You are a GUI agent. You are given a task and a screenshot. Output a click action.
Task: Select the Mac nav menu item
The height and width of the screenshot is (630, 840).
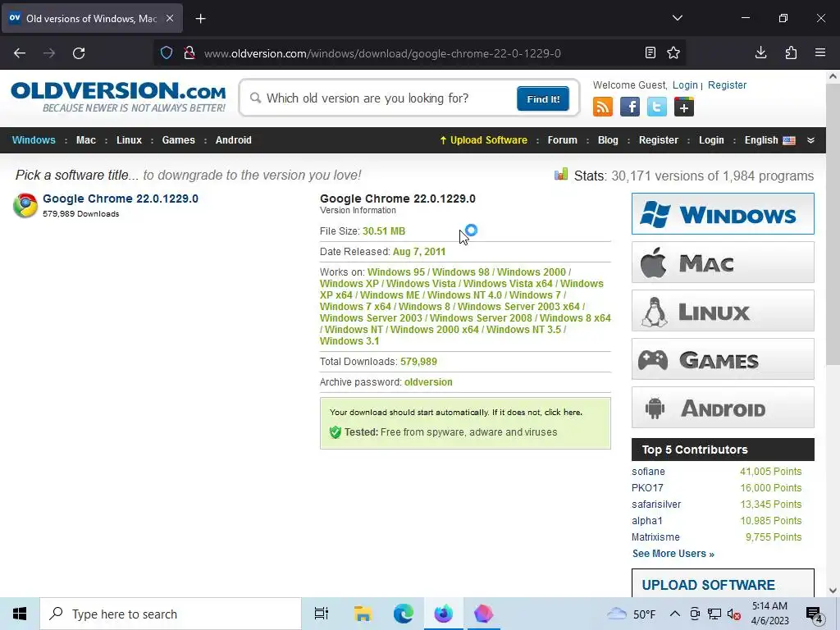pyautogui.click(x=85, y=140)
